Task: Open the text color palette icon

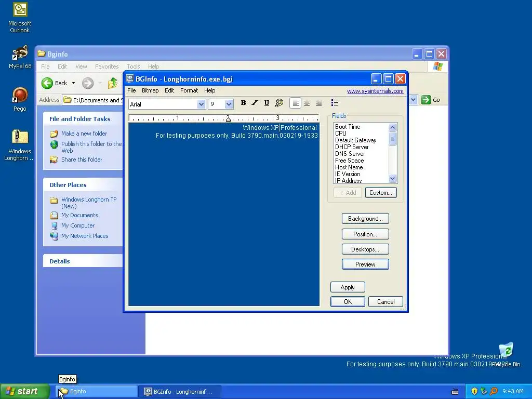Action: coord(279,103)
